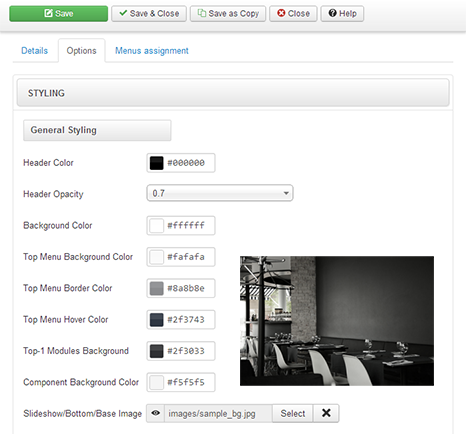The height and width of the screenshot is (435, 466).
Task: Open the Menus assignment tab
Action: [152, 51]
